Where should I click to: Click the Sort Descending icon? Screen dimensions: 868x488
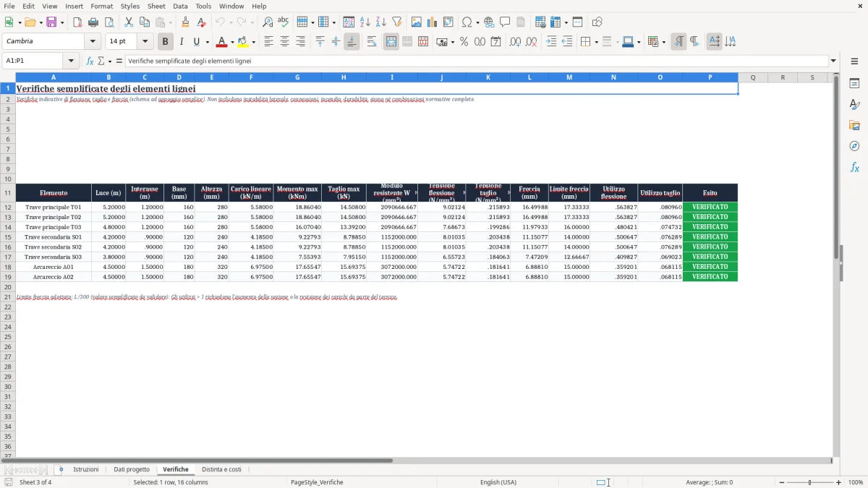[380, 22]
